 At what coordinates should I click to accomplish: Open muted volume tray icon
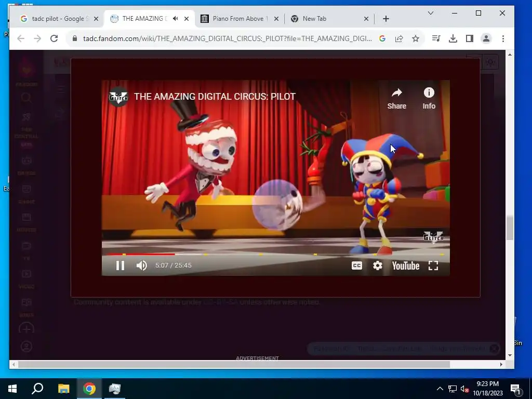(464, 389)
